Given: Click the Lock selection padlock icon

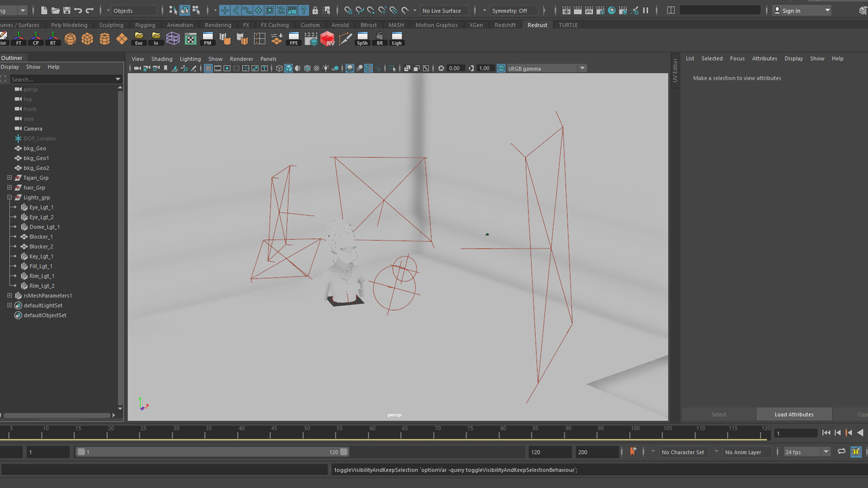Looking at the screenshot, I should [x=315, y=10].
